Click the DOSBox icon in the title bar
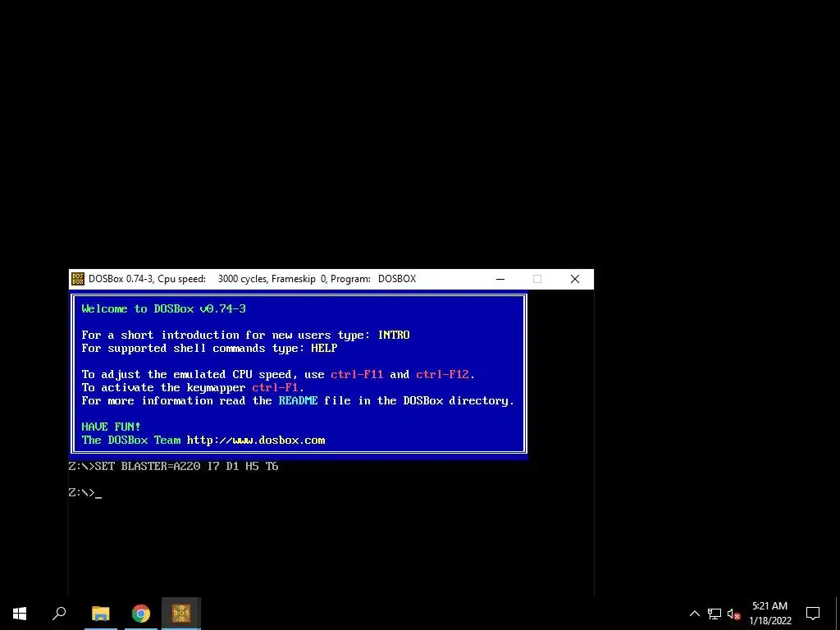 pyautogui.click(x=78, y=279)
